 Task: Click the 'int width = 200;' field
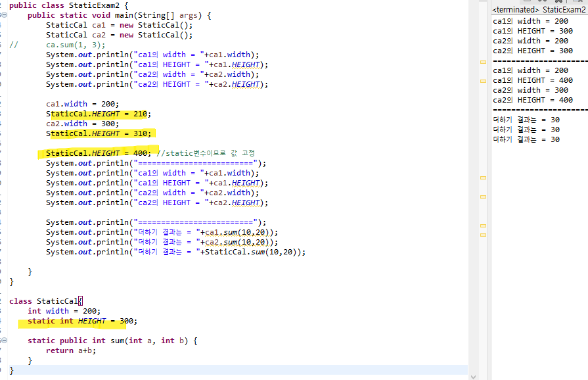(64, 311)
